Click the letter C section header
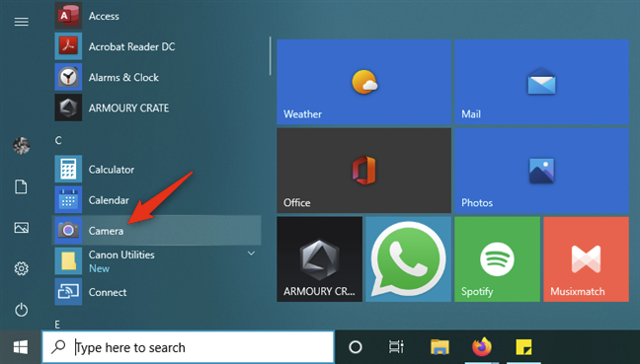Screen dimensions: 640x364 (58, 141)
